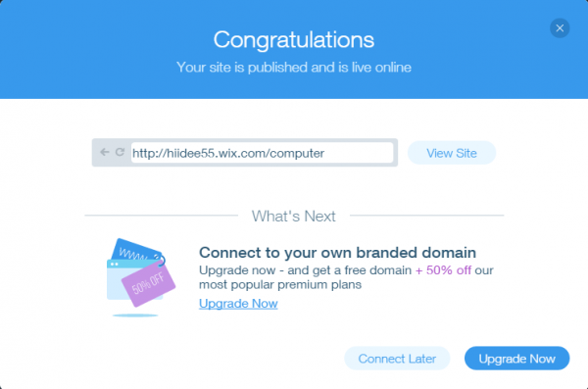
Task: Click the grey browser bar beside the arrows
Action: click(x=245, y=153)
